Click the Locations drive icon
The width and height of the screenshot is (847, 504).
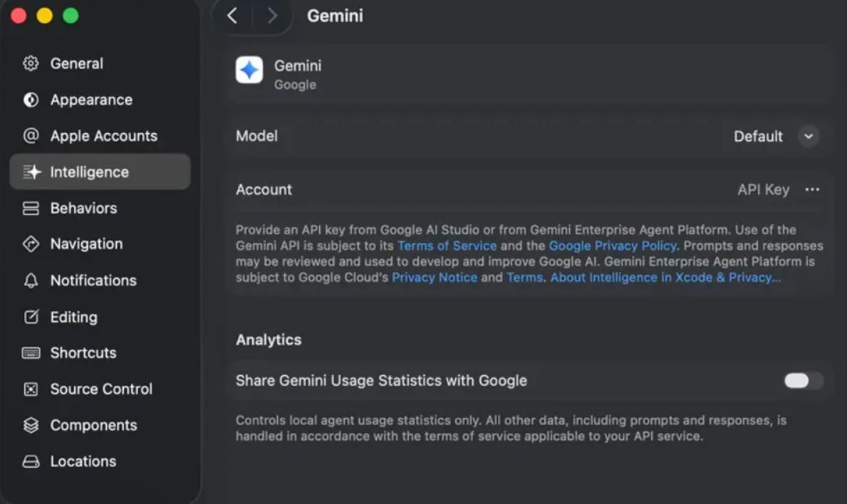pos(31,461)
